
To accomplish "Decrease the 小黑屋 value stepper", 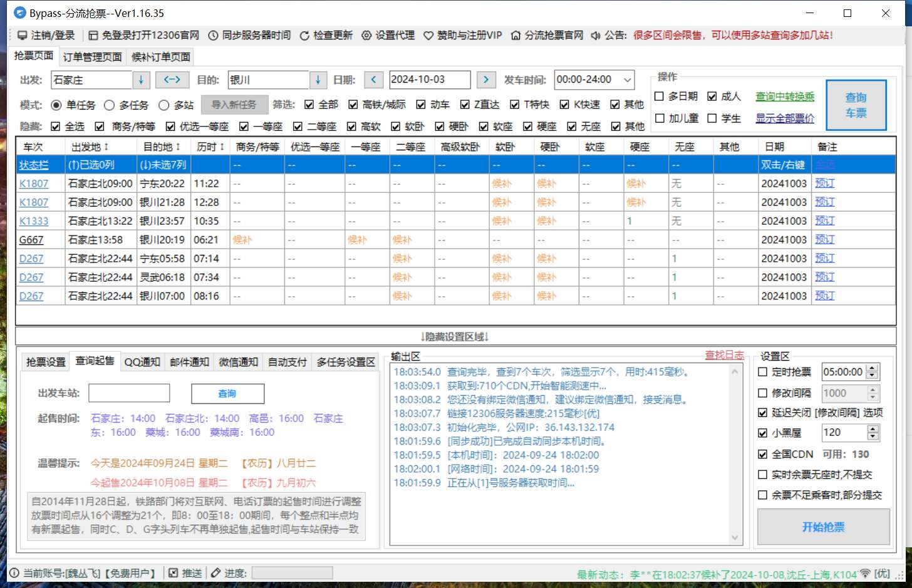I will (x=873, y=436).
